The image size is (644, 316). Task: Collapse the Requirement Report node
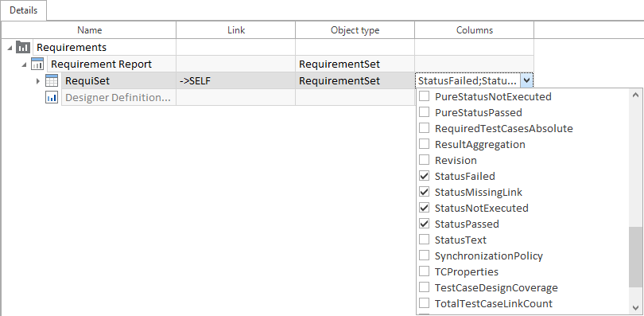tap(24, 64)
